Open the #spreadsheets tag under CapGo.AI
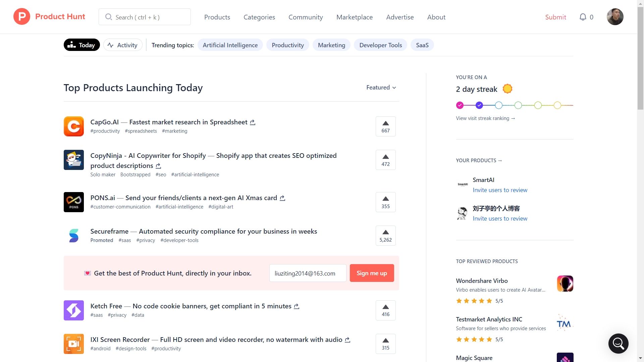Screen dimensions: 644x362 (x=141, y=131)
